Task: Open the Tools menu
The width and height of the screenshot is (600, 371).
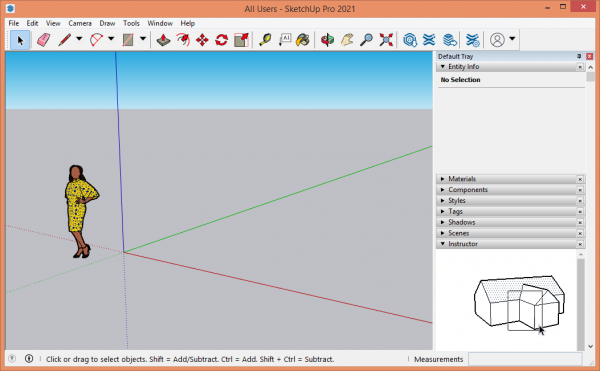Action: (x=131, y=23)
